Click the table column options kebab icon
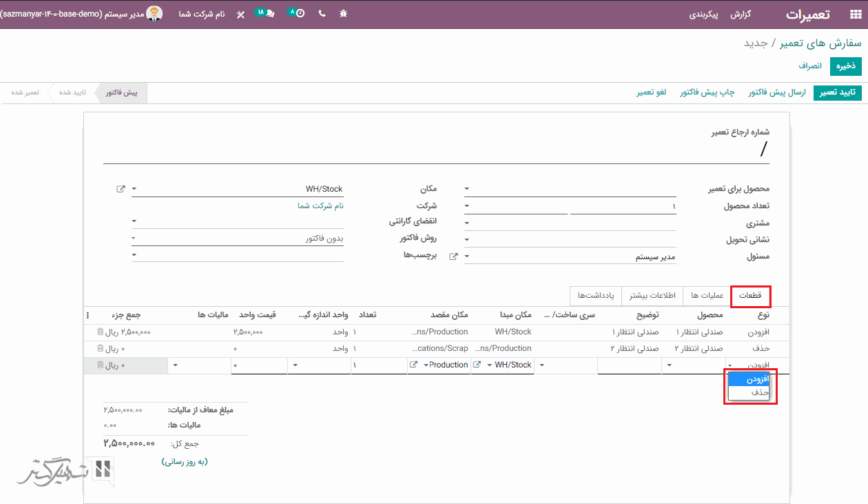 coord(87,315)
